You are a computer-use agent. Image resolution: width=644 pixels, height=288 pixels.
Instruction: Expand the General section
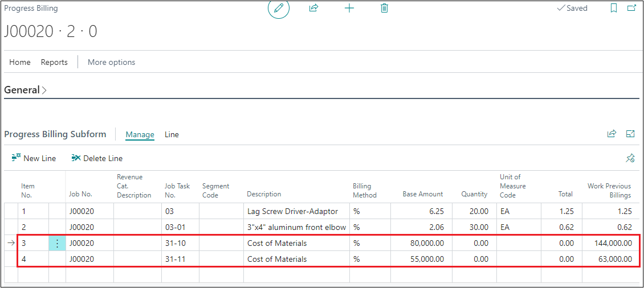click(25, 90)
